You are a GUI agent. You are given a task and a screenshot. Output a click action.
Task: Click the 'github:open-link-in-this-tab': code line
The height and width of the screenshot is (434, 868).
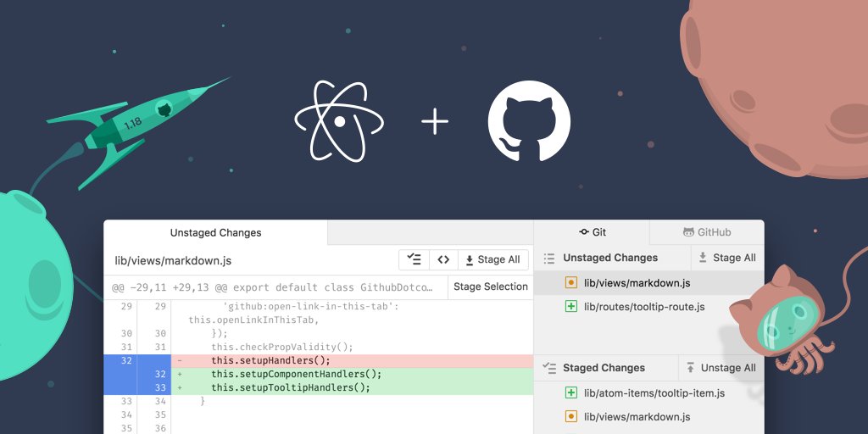tap(311, 306)
